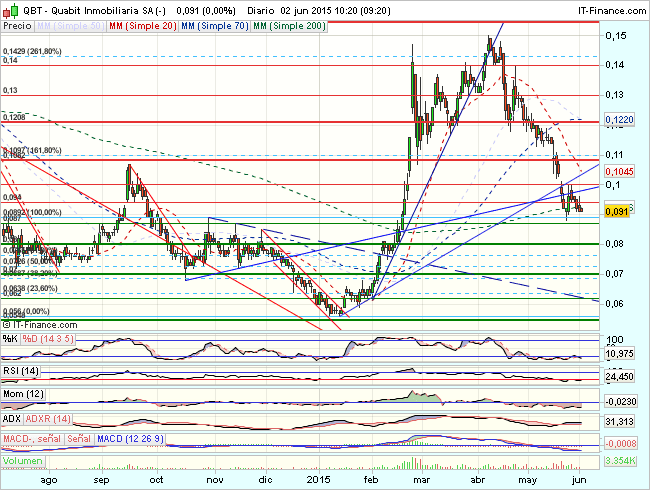Viewport: 650px width, 490px height.
Task: Click the 0,094 horizontal line label
Action: click(12, 197)
